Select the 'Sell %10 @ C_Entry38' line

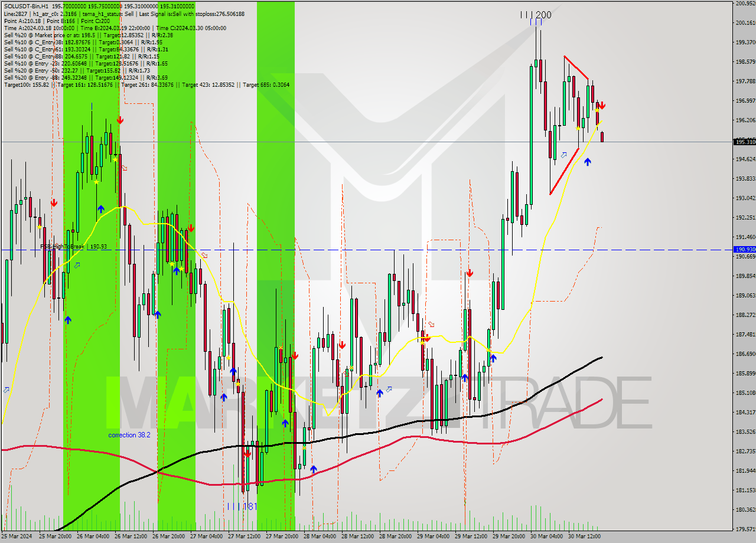[83, 42]
